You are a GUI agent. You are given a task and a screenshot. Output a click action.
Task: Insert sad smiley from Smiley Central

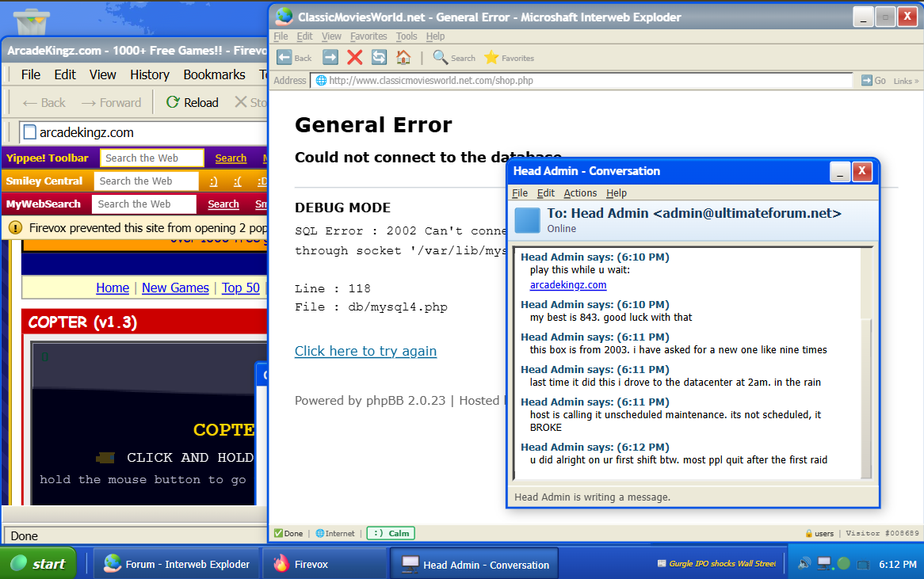click(238, 181)
